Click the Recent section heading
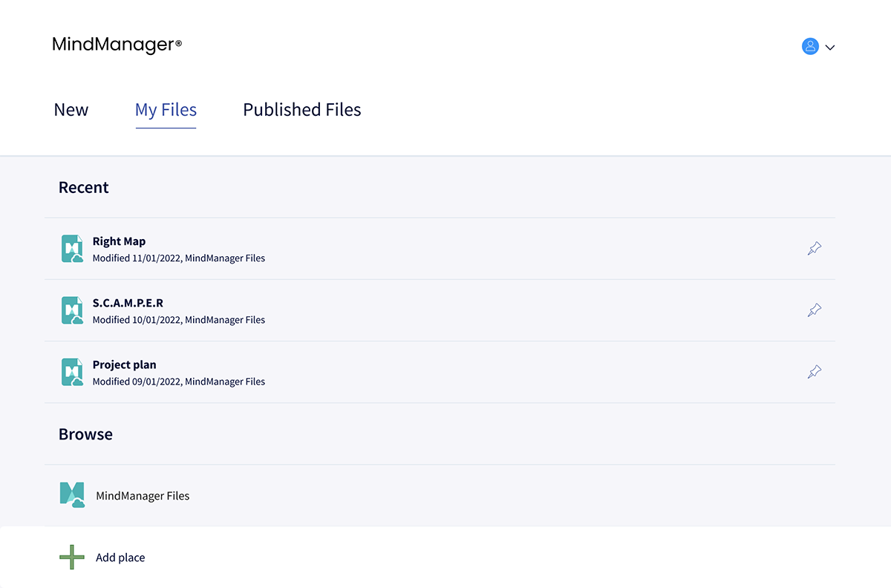Screen dimensions: 891x588 tap(84, 188)
